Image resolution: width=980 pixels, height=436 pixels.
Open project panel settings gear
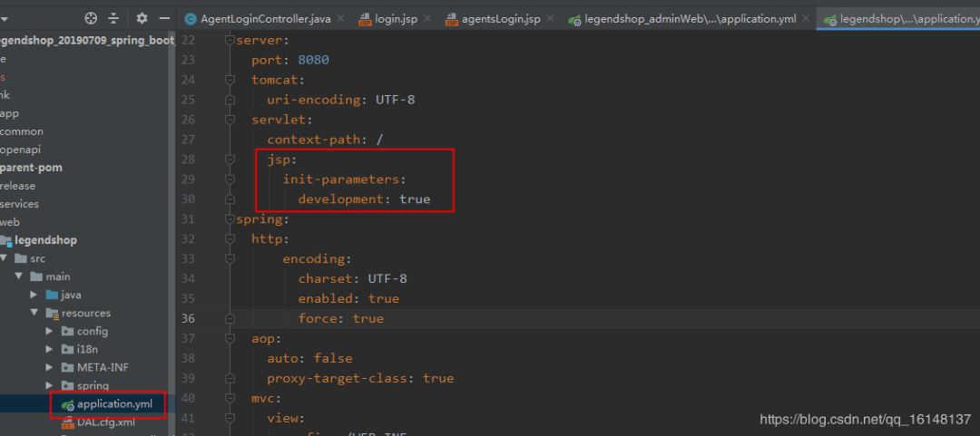(x=142, y=18)
